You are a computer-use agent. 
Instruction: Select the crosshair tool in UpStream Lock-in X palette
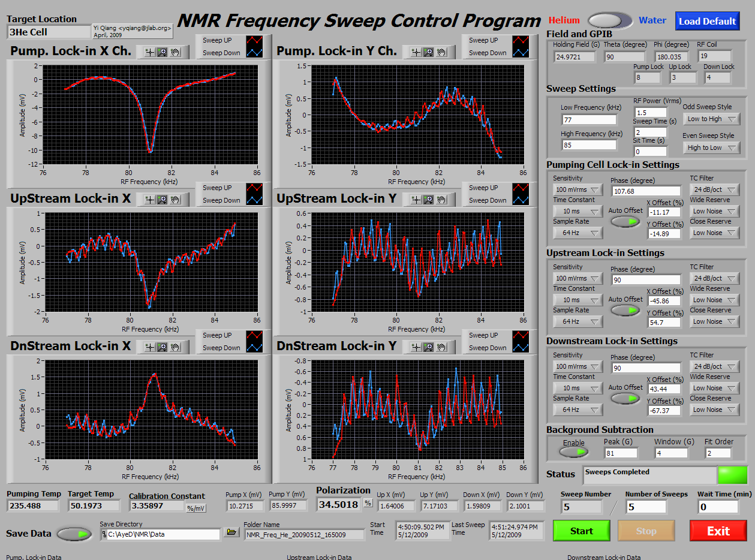coord(150,200)
